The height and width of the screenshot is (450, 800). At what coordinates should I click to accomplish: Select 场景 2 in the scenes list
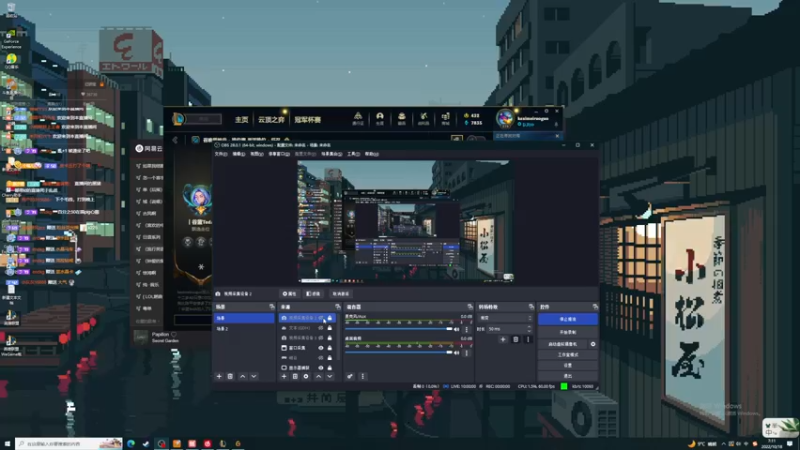click(x=244, y=329)
